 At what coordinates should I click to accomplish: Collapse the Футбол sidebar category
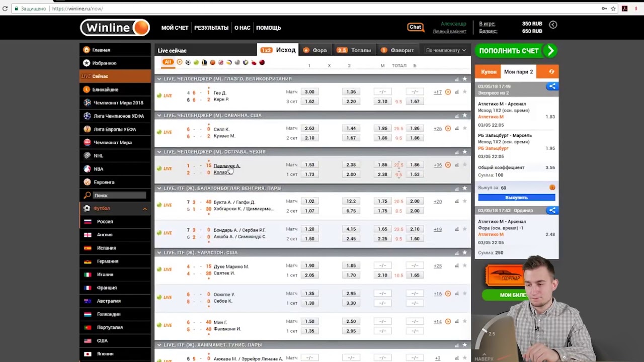point(144,209)
